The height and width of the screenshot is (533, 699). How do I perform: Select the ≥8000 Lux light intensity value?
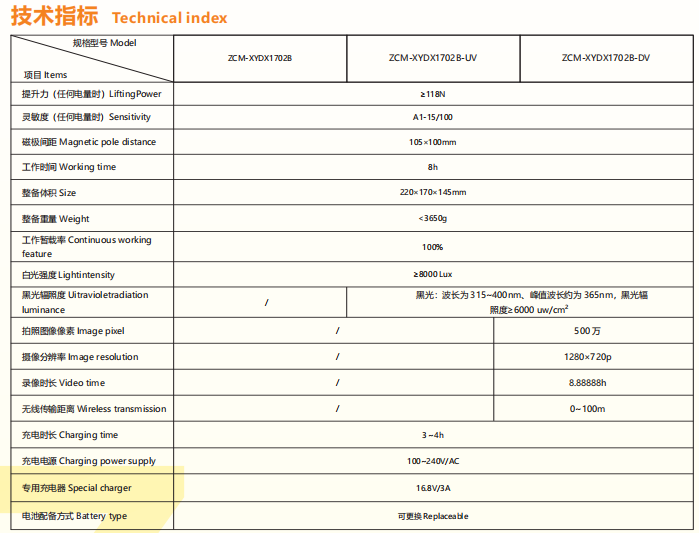click(432, 274)
